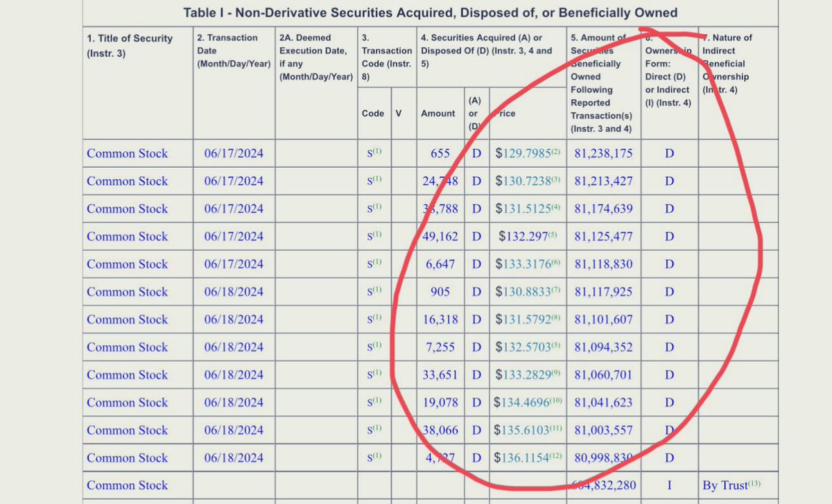Open footnote (13) beside By Trust

tap(755, 484)
